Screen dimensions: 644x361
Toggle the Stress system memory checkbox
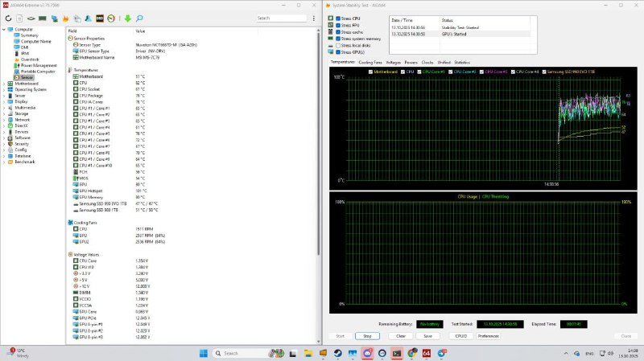(338, 39)
